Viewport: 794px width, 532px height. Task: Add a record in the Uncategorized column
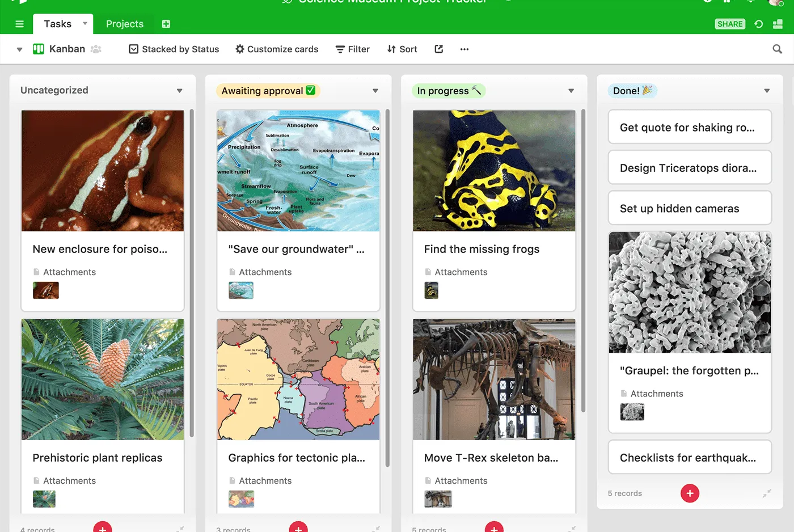point(103,527)
